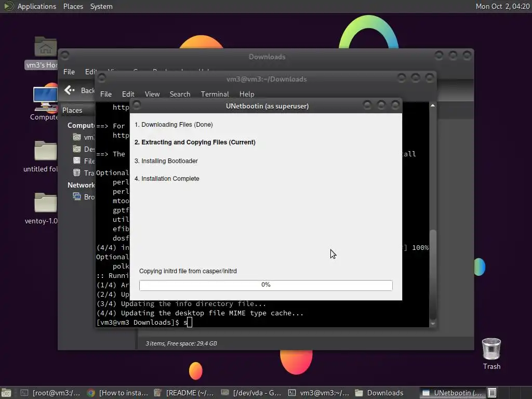
Task: Click the terminal line 'Updating the info directory file'
Action: click(x=181, y=303)
